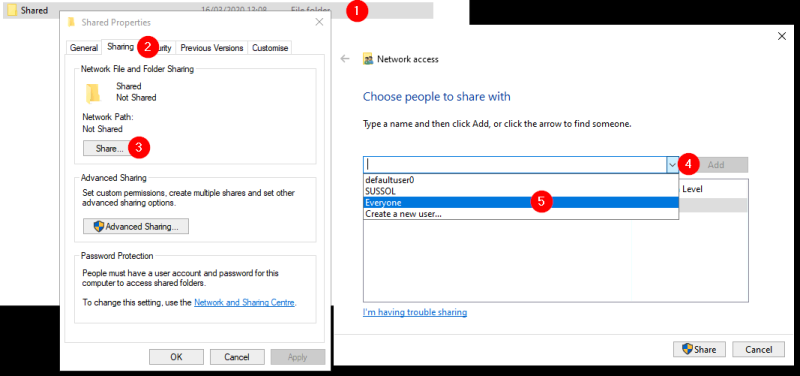Image resolution: width=800 pixels, height=376 pixels.
Task: Select Everyone from the dropdown list
Action: [521, 203]
